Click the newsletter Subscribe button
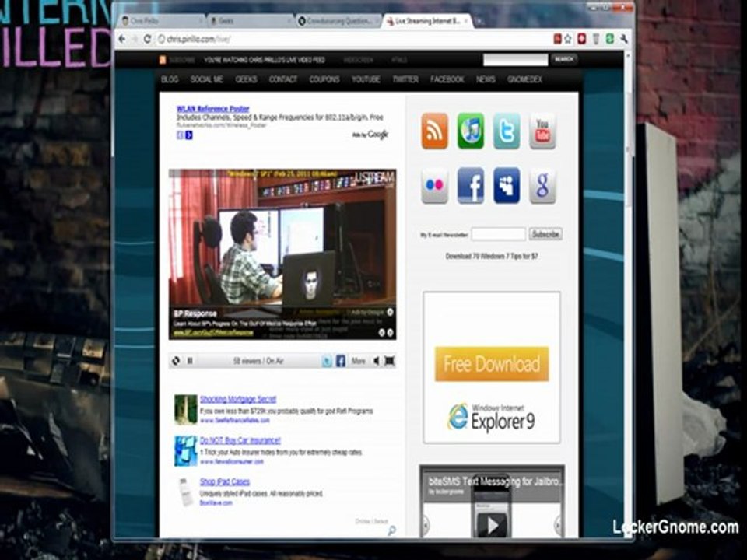This screenshot has height=560, width=747. [x=546, y=234]
